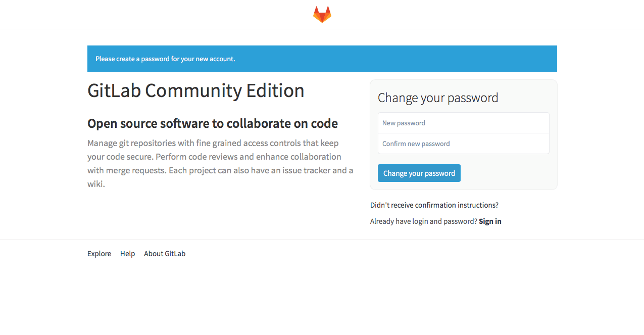Viewport: 644px width, 335px height.
Task: Click the GitLab Community Edition heading
Action: 196,91
